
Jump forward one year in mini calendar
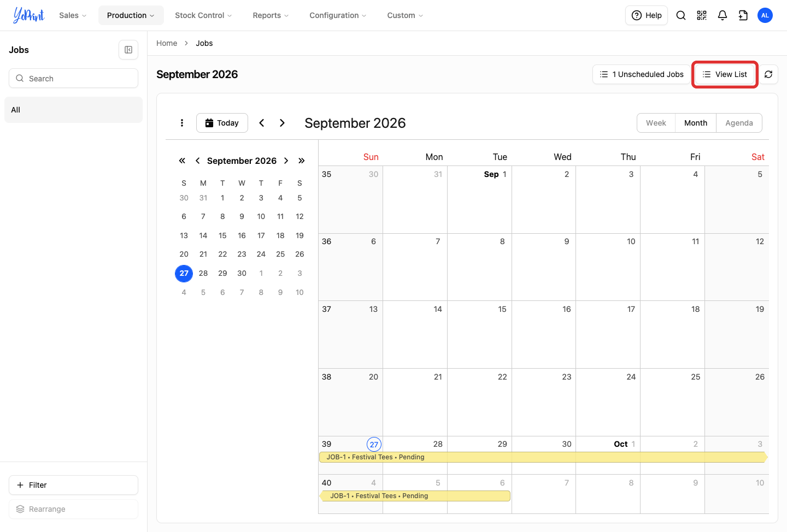pyautogui.click(x=301, y=161)
